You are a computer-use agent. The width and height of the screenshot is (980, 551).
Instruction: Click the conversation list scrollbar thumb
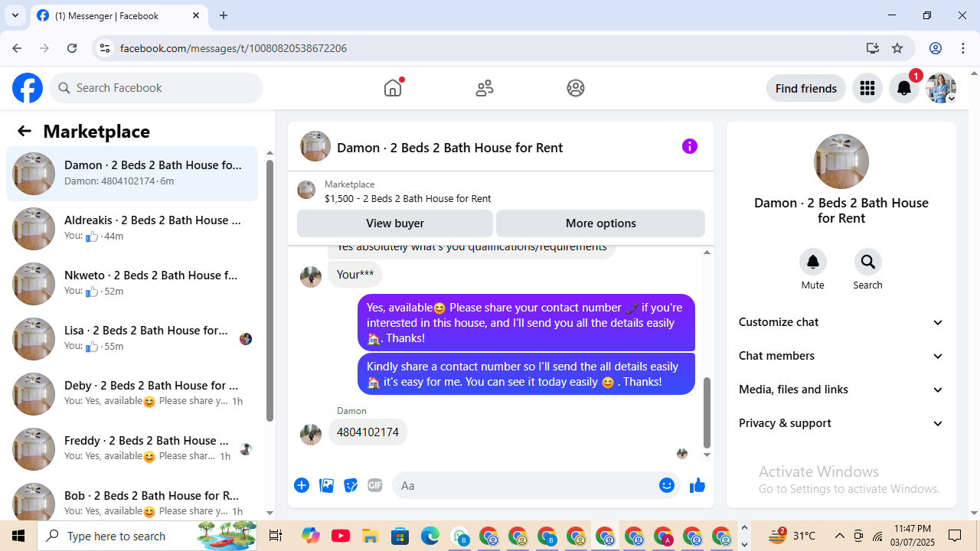point(269,291)
